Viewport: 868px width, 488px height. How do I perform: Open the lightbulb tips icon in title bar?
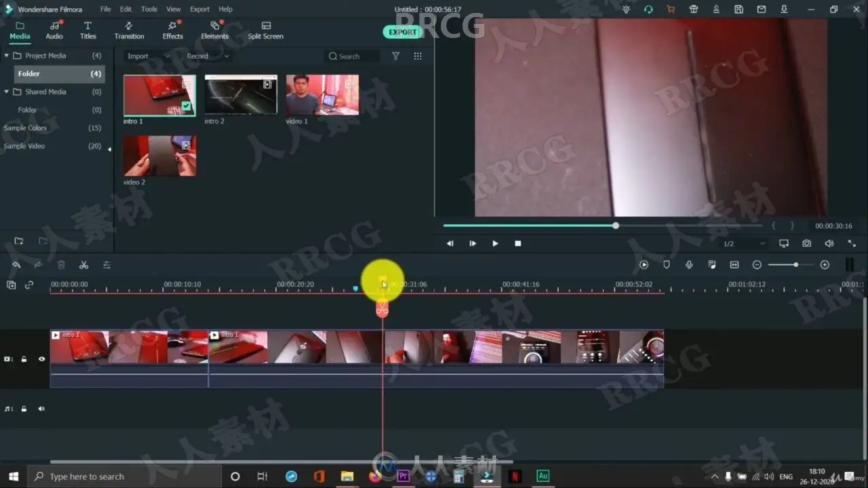[626, 9]
